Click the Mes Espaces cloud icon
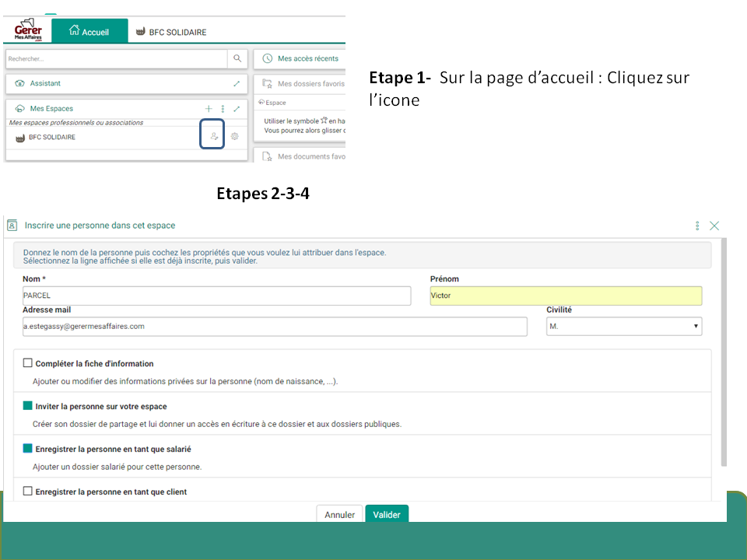The height and width of the screenshot is (560, 747). pos(20,109)
